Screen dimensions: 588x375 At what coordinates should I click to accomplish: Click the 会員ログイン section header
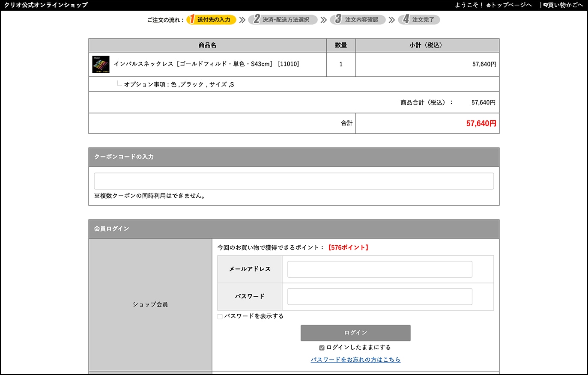[294, 229]
